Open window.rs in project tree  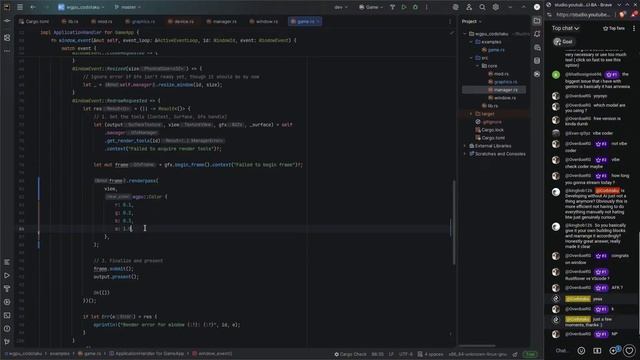(x=502, y=98)
